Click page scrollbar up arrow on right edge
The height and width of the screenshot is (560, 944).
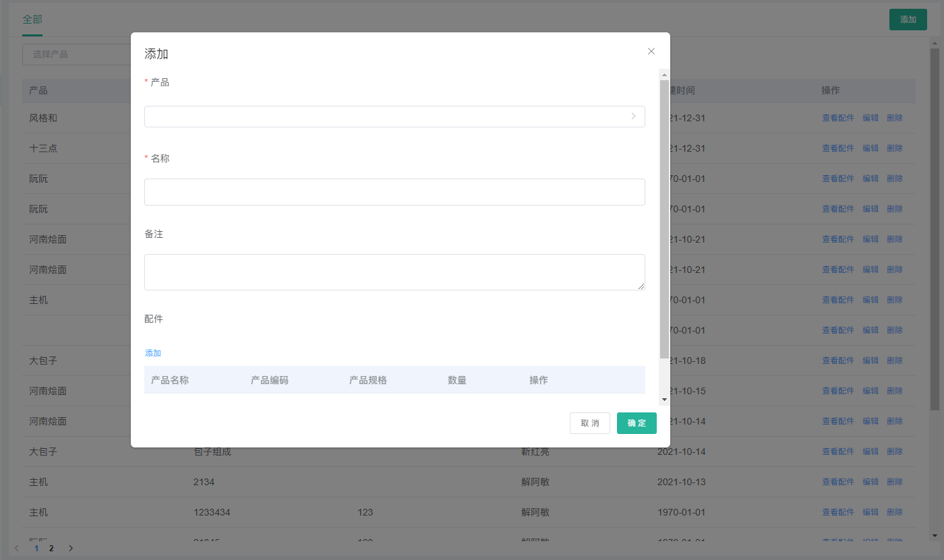[935, 42]
